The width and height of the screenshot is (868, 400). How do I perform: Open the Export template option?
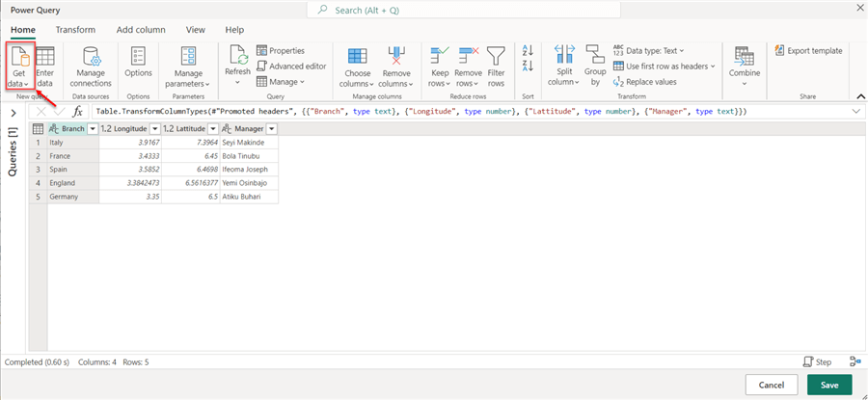(807, 51)
